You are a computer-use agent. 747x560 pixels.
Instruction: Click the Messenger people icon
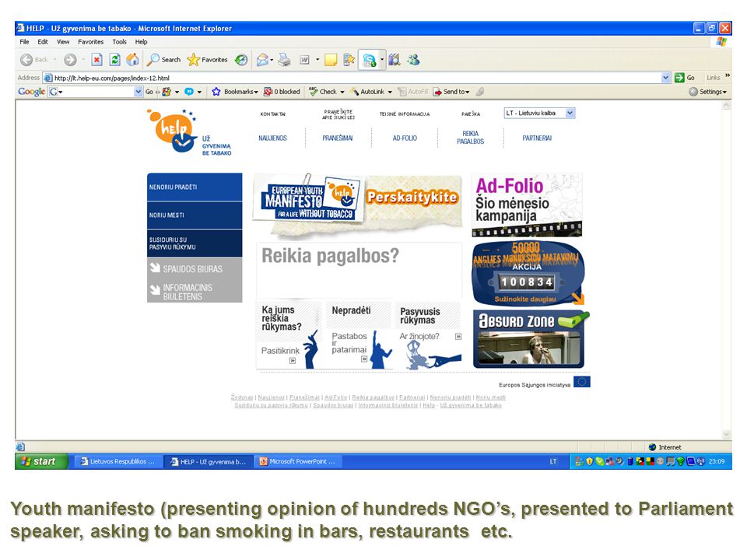click(x=413, y=60)
